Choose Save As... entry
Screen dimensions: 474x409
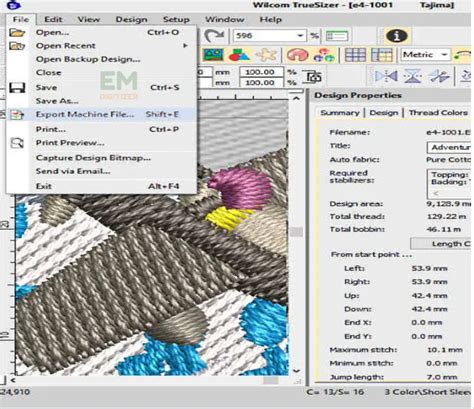101,101
